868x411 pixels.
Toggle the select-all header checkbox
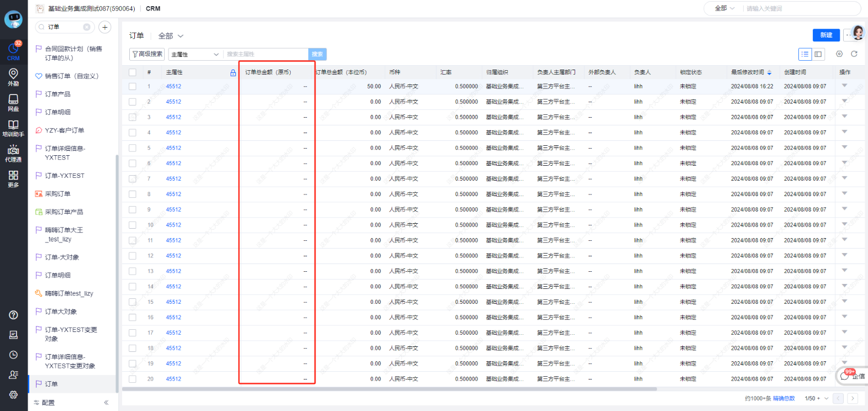pos(133,72)
